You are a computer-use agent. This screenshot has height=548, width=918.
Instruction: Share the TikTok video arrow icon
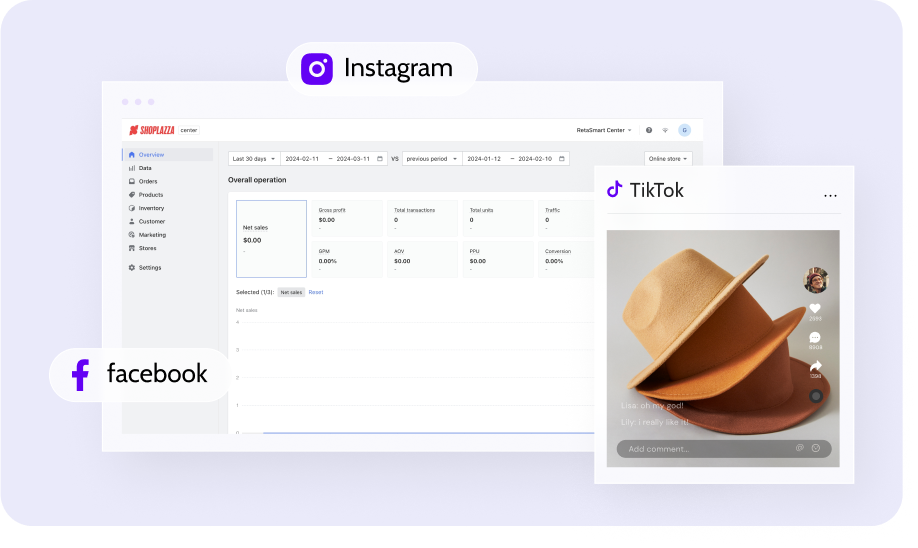[816, 366]
